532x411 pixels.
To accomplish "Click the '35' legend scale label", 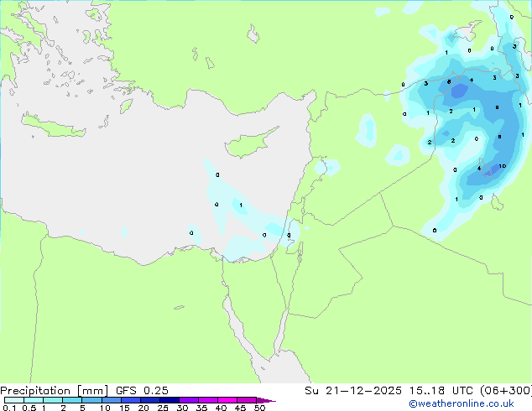I will tap(201, 408).
